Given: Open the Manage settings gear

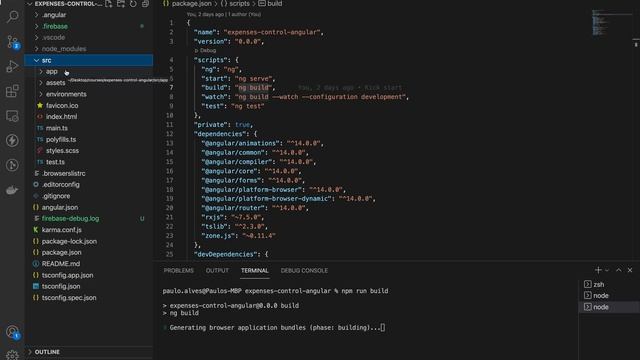Looking at the screenshot, I should [x=13, y=356].
